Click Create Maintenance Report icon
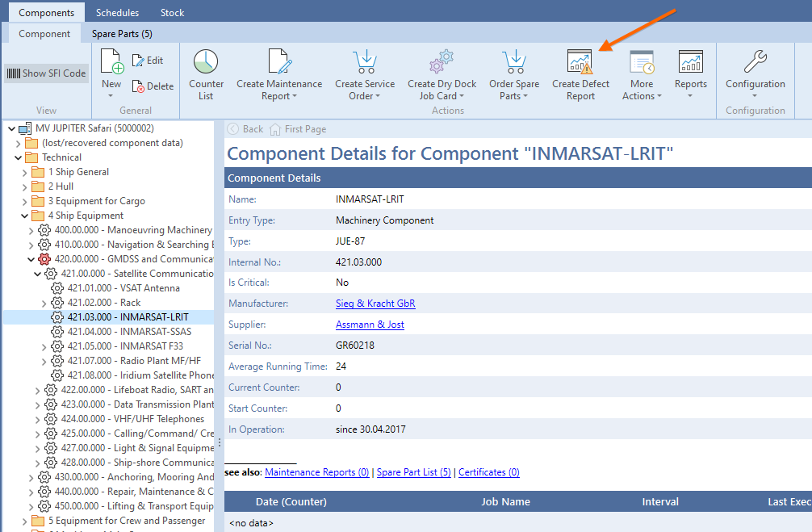This screenshot has height=532, width=812. pos(280,61)
